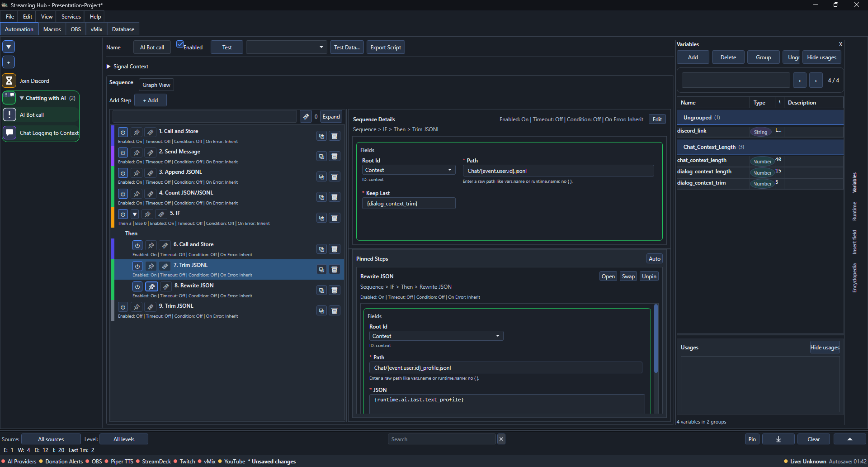Click the top-left sidebar dropdown arrow
This screenshot has width=868, height=467.
[9, 47]
